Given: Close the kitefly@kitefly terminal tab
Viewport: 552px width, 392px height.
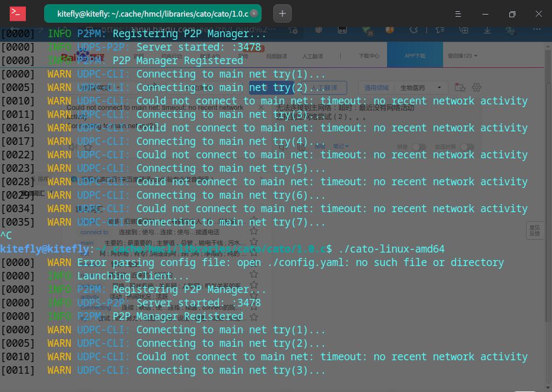Looking at the screenshot, I should pyautogui.click(x=254, y=13).
